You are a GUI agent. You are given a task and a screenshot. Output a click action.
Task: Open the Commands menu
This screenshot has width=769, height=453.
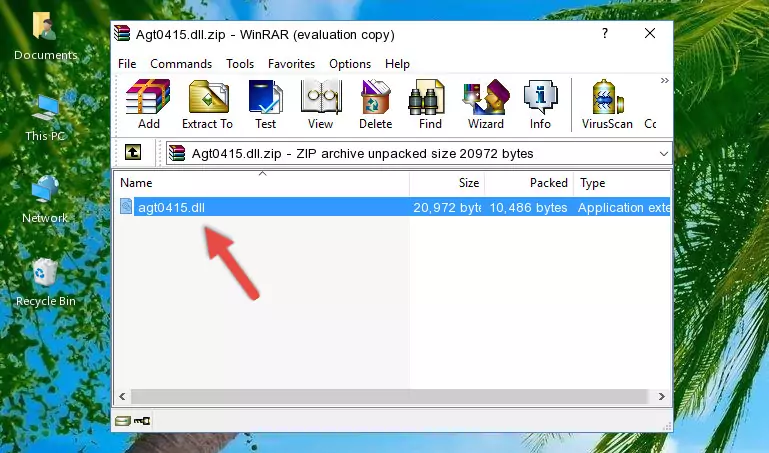tap(181, 64)
